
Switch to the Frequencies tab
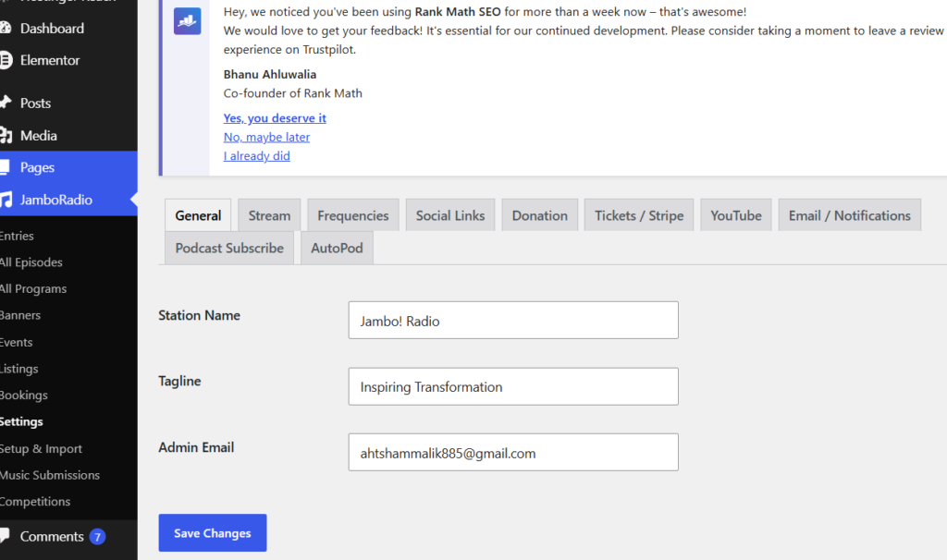[x=353, y=215]
